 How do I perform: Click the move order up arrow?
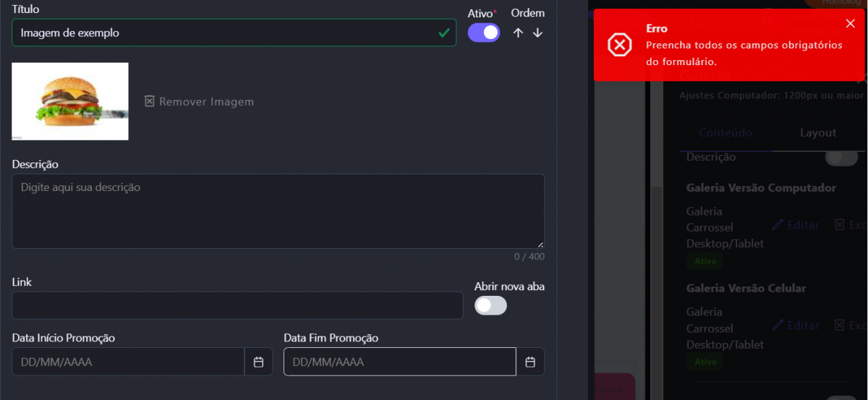[518, 33]
